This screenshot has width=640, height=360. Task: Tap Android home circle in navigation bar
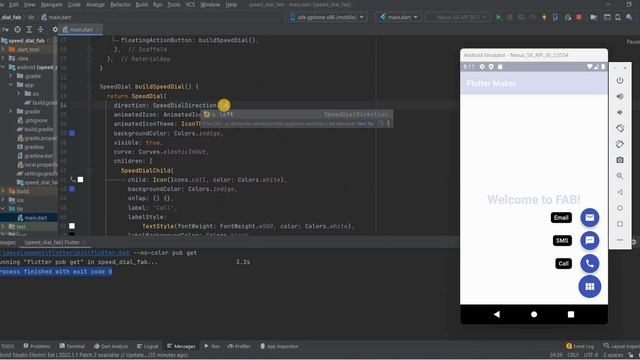click(534, 314)
